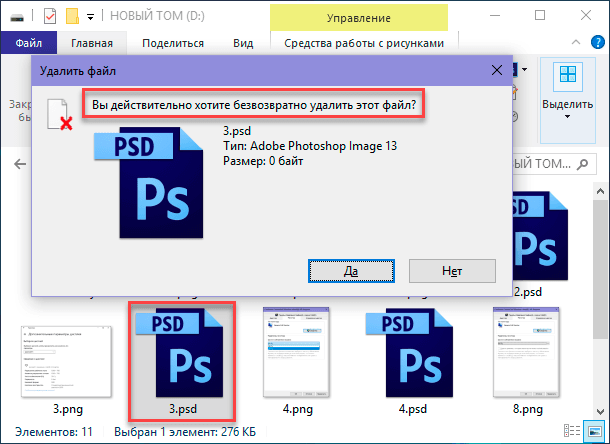Viewport: 610px width, 444px height.
Task: Click the large PSD icon in dialog
Action: tap(149, 182)
